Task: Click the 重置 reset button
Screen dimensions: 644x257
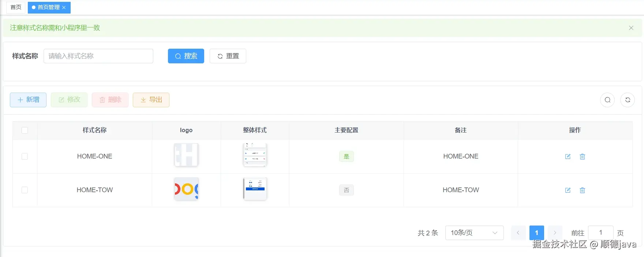Action: [x=228, y=56]
